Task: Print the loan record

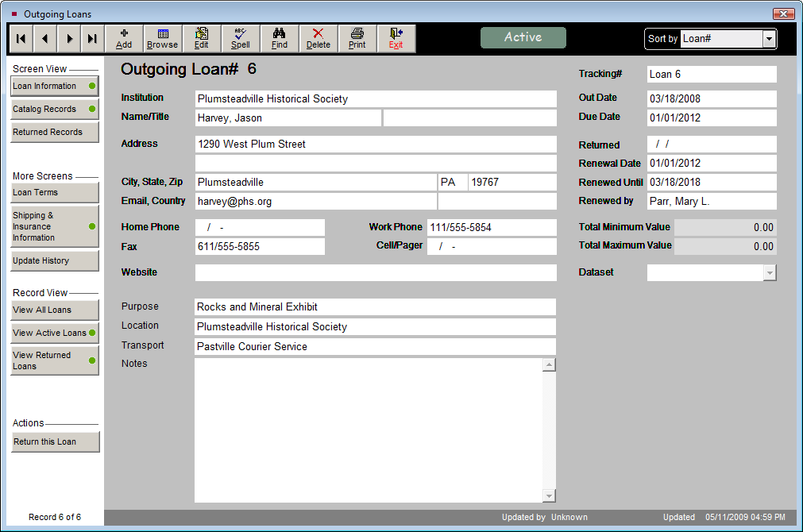Action: tap(357, 38)
